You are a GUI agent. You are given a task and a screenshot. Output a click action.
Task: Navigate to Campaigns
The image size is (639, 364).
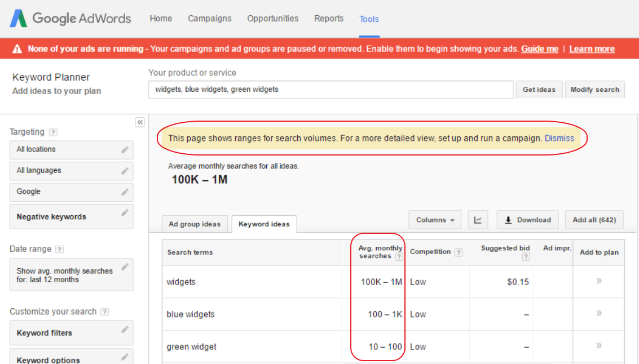(x=210, y=19)
